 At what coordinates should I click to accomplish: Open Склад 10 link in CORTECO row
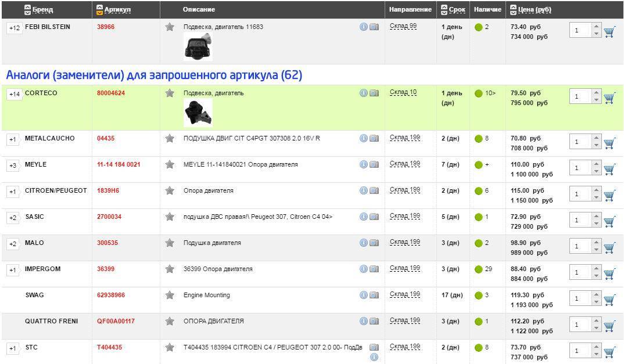[x=403, y=92]
